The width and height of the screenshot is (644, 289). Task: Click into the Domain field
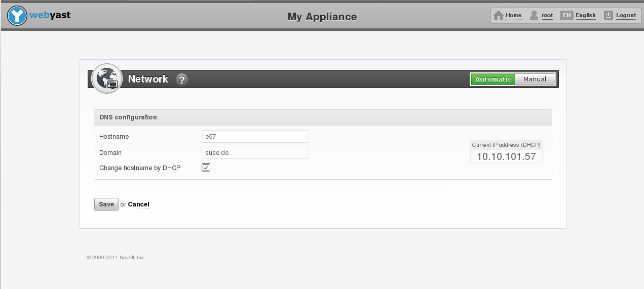255,153
